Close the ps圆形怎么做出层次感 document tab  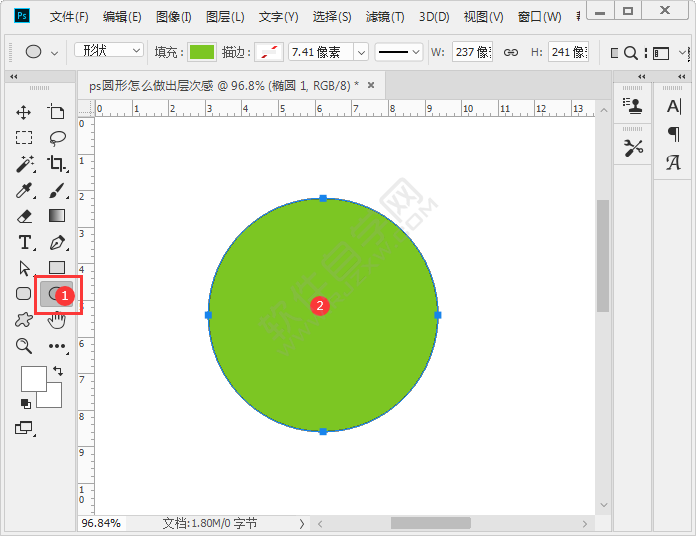pos(371,86)
